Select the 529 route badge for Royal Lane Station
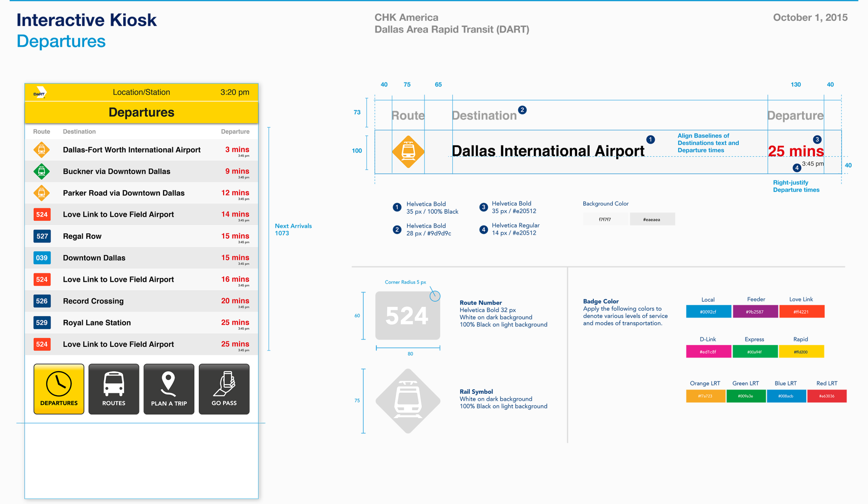 pos(42,323)
